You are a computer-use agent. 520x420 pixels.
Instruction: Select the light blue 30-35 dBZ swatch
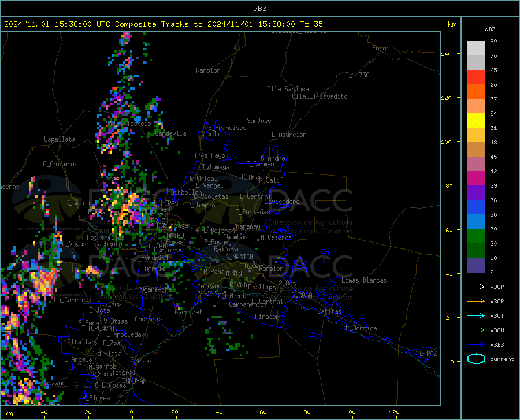tap(476, 222)
